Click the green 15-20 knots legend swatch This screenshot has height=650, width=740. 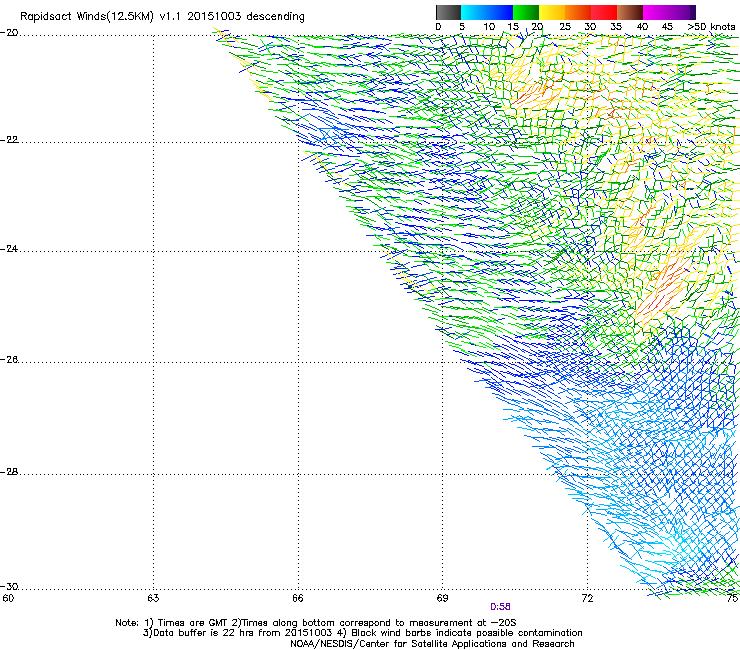(526, 12)
